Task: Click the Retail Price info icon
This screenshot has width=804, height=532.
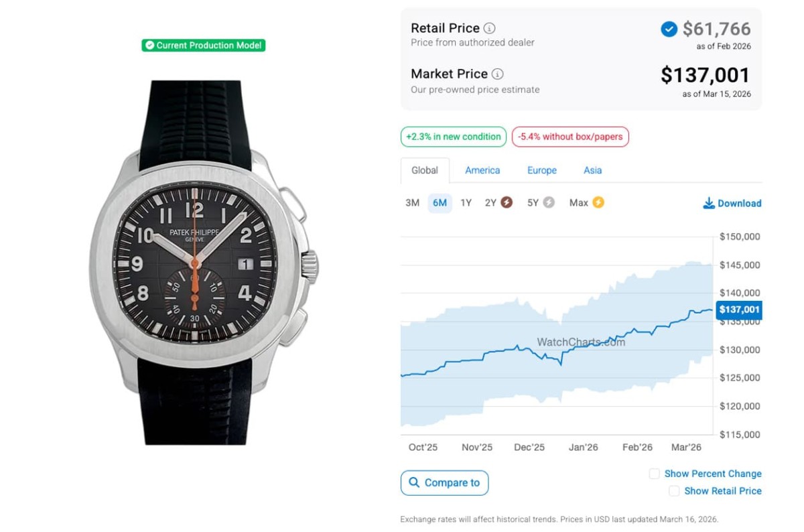Action: pyautogui.click(x=490, y=28)
